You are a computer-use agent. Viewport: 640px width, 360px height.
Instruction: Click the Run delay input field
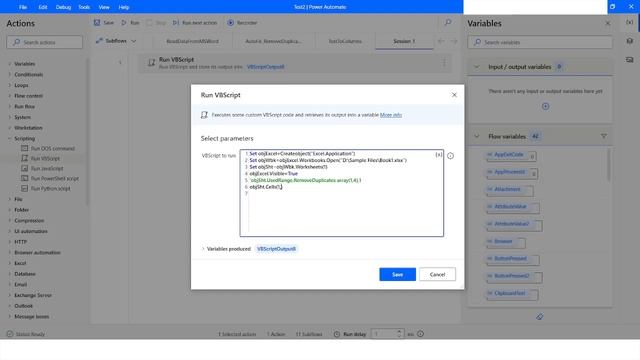[384, 334]
